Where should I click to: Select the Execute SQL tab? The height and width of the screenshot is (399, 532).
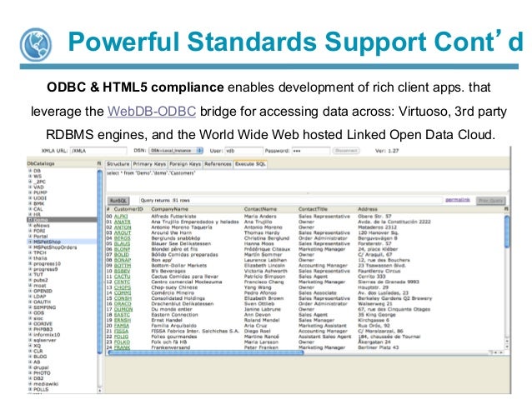tap(250, 164)
